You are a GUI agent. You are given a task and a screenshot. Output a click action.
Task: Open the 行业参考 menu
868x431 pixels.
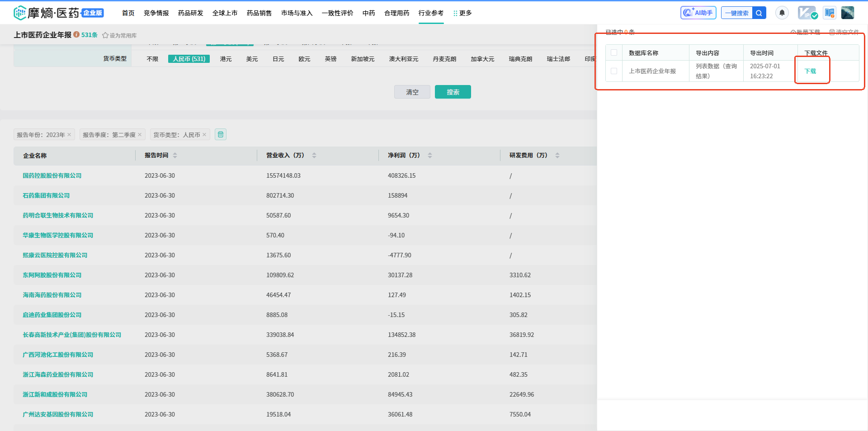(431, 13)
